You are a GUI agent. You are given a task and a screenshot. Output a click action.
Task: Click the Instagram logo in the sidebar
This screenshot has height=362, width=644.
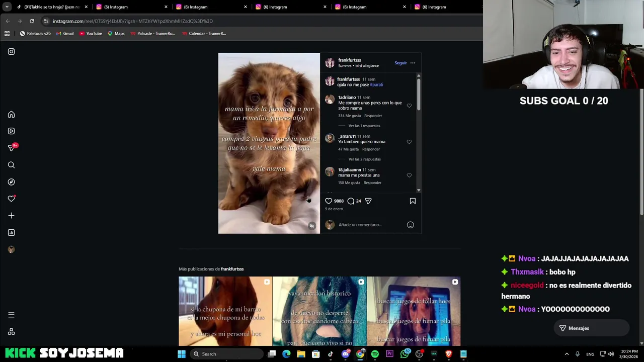[11, 51]
